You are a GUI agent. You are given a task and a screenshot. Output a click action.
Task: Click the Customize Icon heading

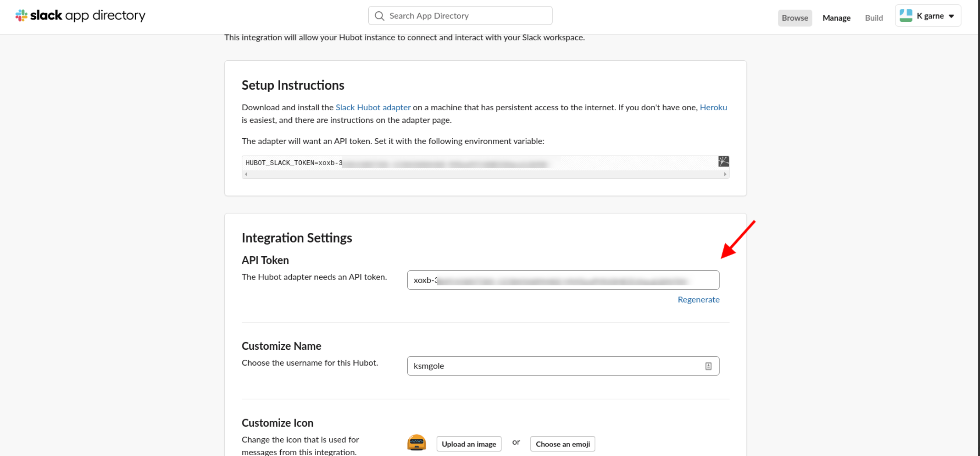coord(277,423)
